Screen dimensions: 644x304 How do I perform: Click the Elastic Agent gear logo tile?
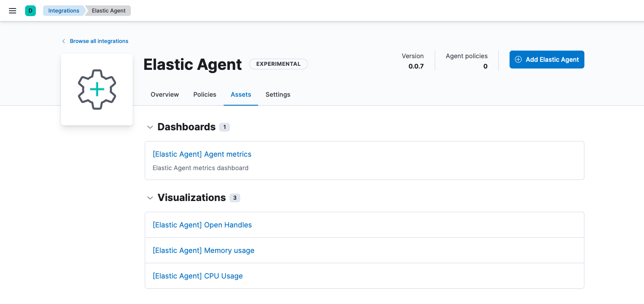pos(96,89)
